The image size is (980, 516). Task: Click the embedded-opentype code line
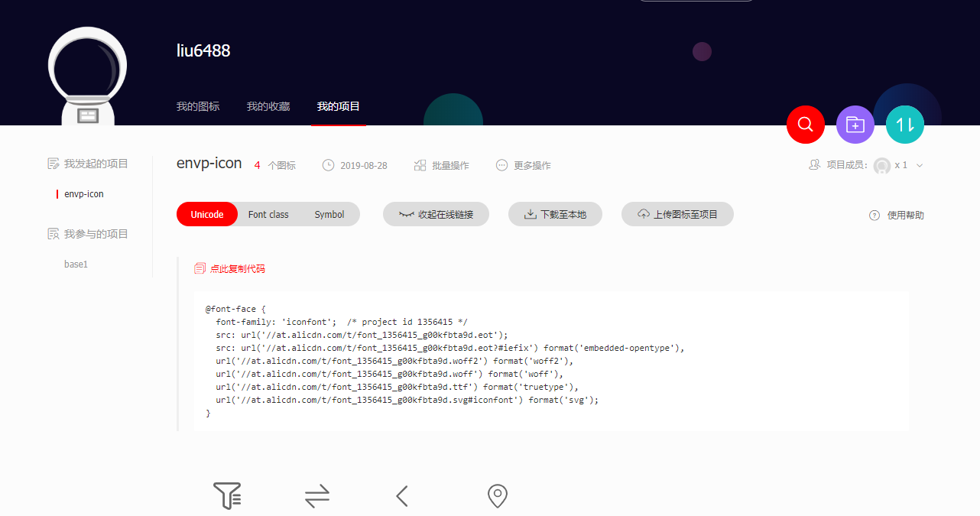(450, 348)
